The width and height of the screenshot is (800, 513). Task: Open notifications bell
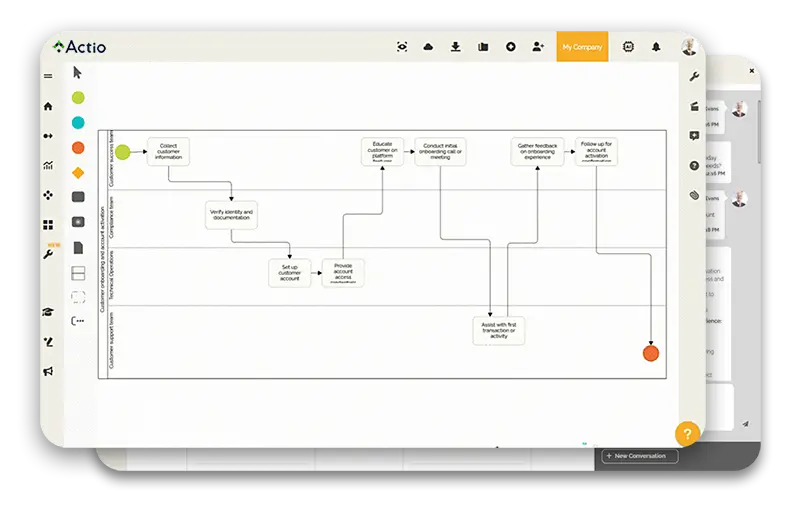(657, 47)
